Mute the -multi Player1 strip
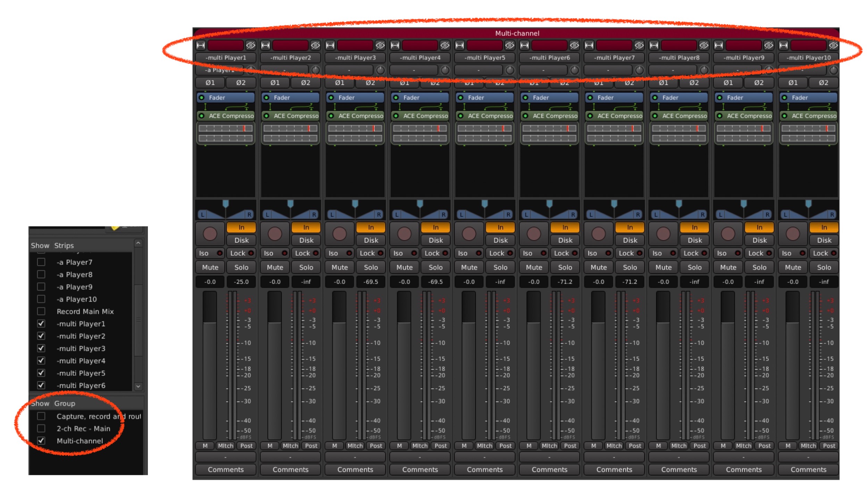The height and width of the screenshot is (488, 868). pos(210,268)
